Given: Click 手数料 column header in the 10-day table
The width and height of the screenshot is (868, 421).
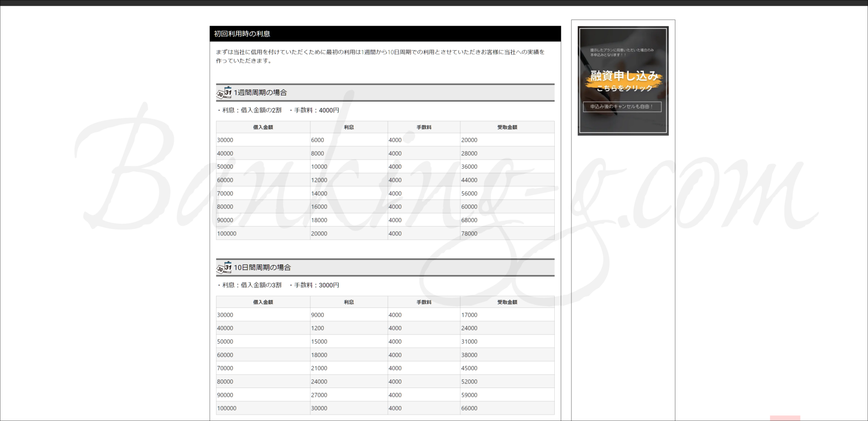Looking at the screenshot, I should [424, 302].
